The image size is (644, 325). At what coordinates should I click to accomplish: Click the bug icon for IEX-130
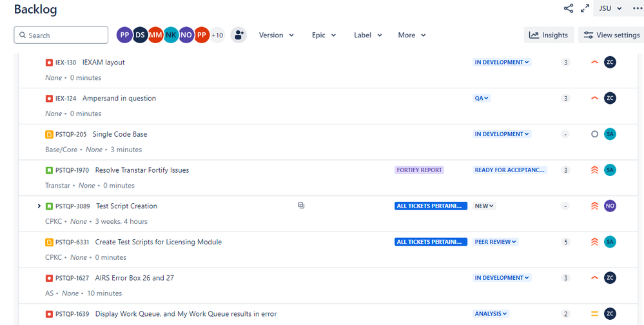[49, 63]
